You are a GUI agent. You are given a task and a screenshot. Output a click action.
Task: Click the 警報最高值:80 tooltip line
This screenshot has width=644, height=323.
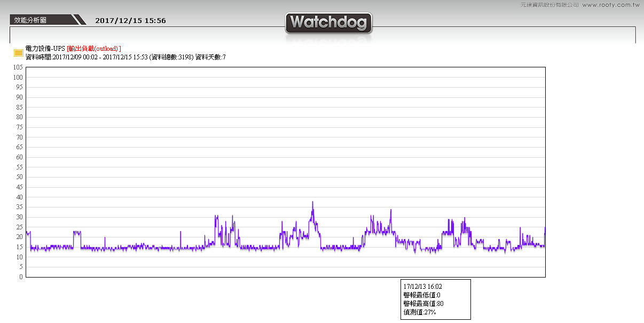point(423,304)
